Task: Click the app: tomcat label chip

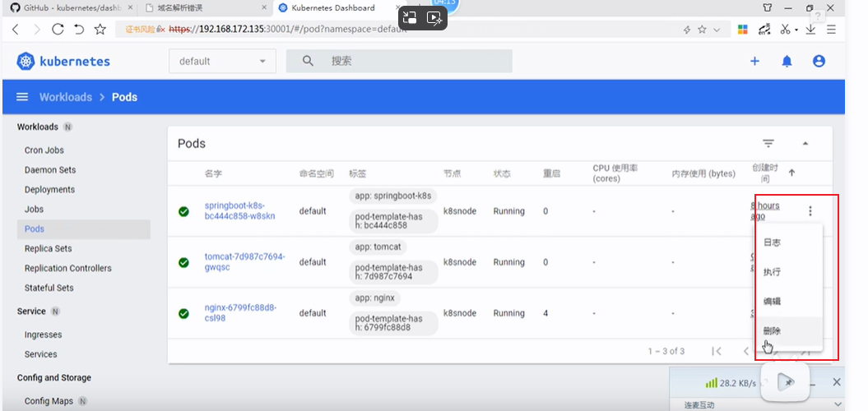Action: pos(378,247)
